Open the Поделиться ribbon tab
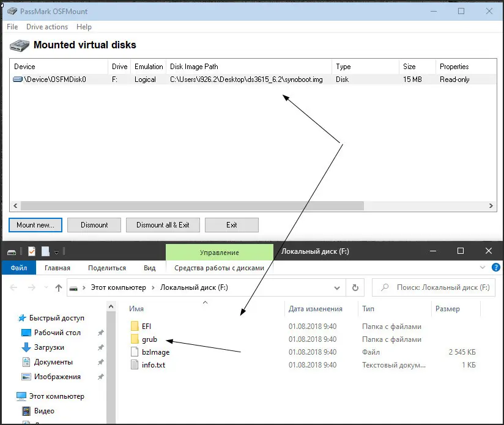The image size is (504, 425). [x=107, y=268]
